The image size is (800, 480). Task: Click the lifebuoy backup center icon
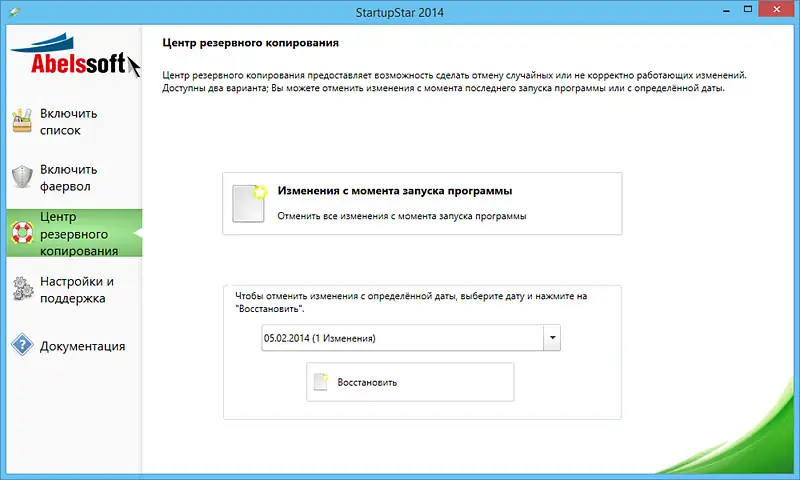tap(22, 233)
